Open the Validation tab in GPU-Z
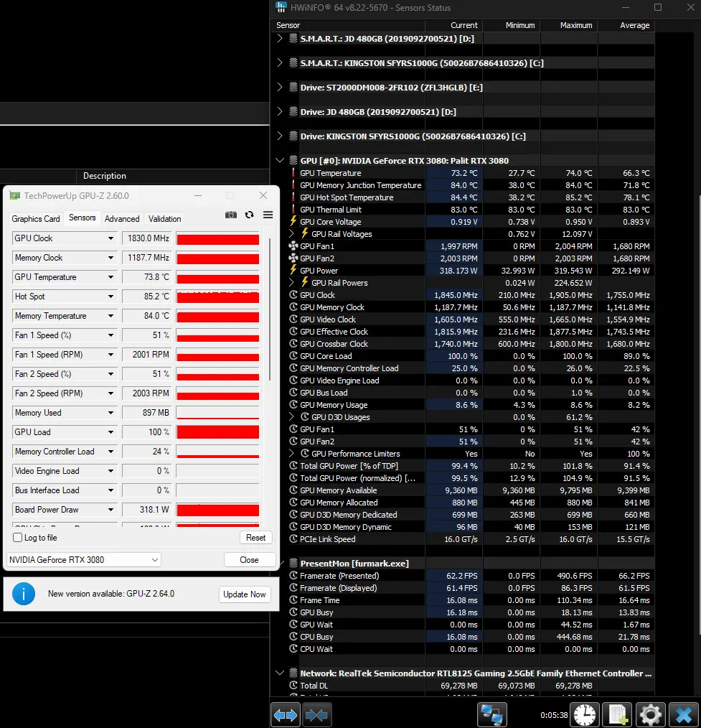This screenshot has height=728, width=701. click(x=165, y=219)
